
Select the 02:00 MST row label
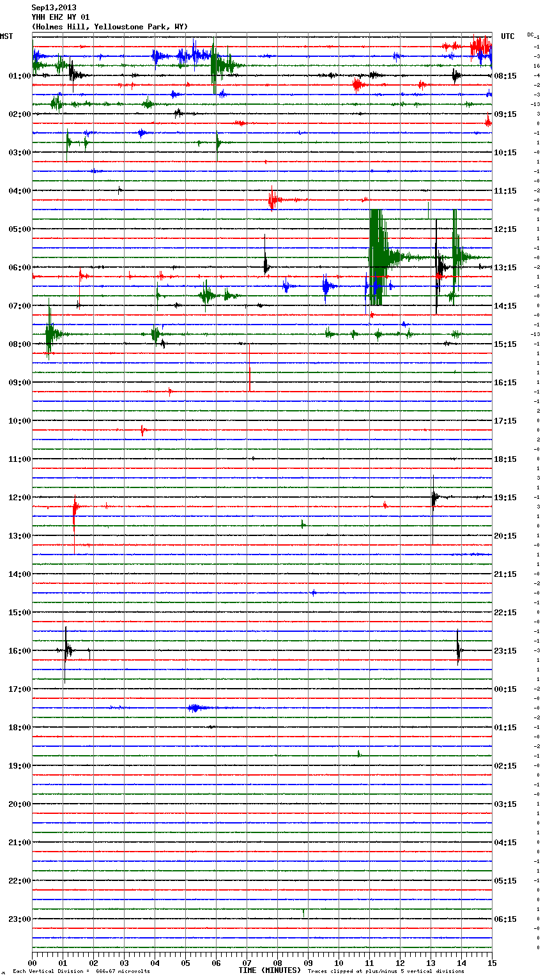point(19,114)
